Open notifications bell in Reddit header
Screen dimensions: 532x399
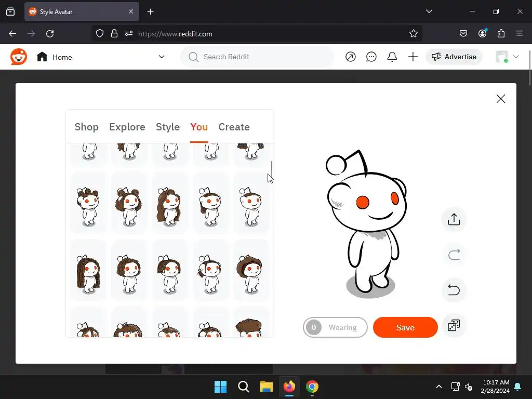(392, 57)
